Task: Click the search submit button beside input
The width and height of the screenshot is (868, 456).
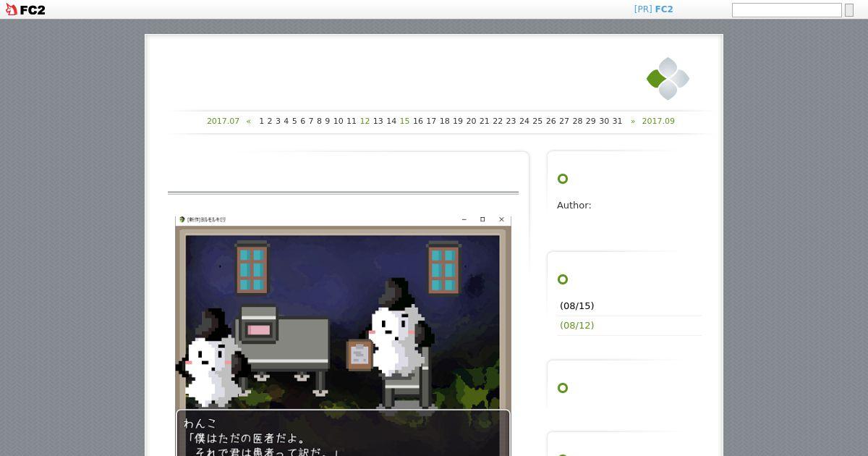Action: coord(849,10)
